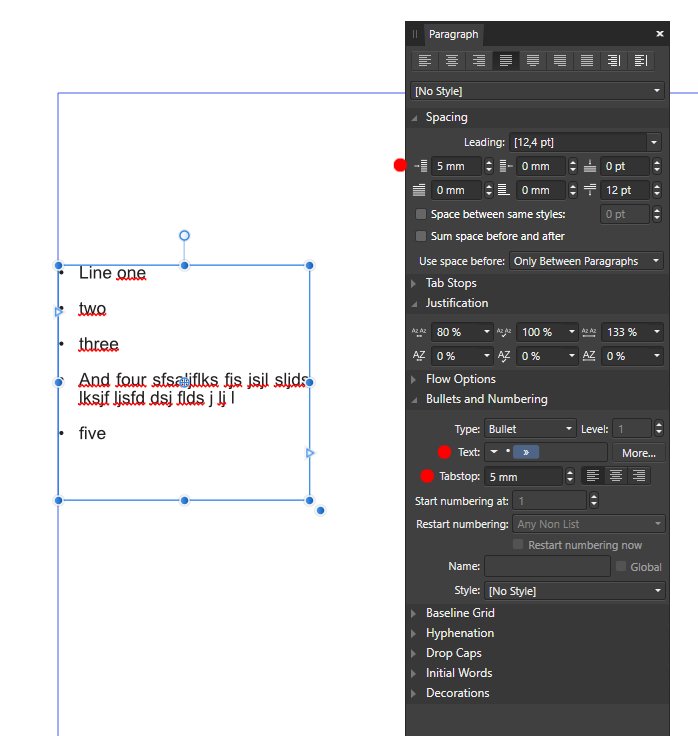Click maximum word spacing icon beside 133 %

(x=589, y=332)
